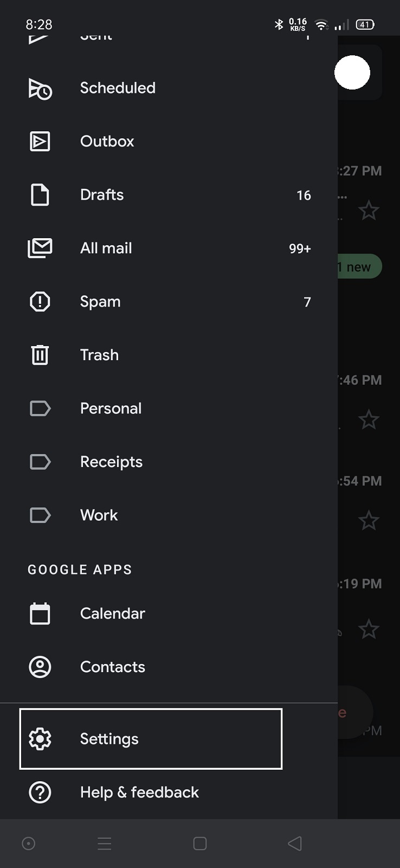Tap the Settings gear icon
The image size is (400, 868).
[x=40, y=739]
